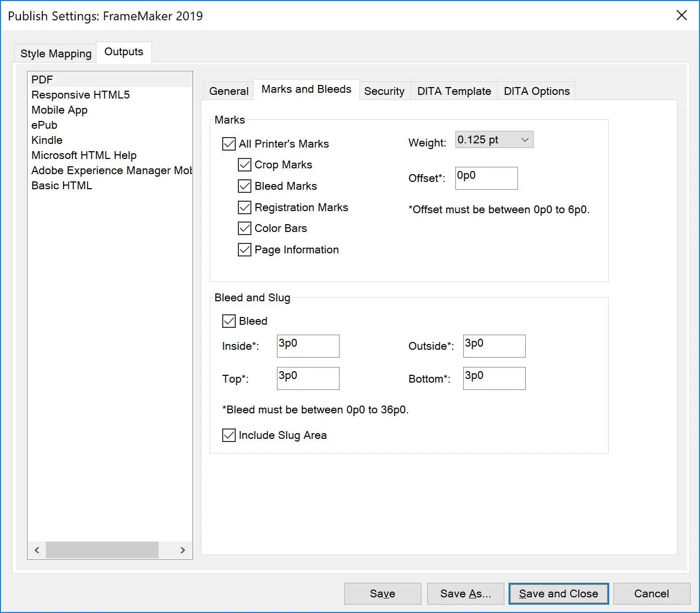Toggle the Crop Marks checkbox
This screenshot has width=700, height=613.
[245, 165]
